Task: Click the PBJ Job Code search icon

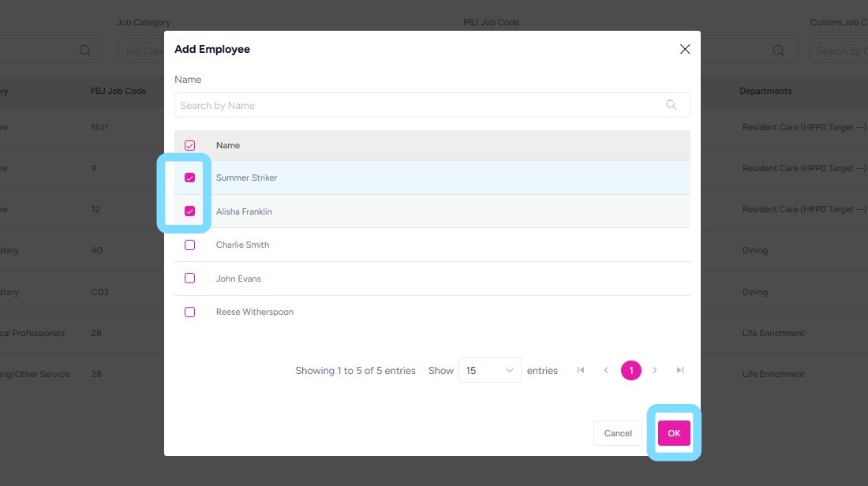Action: [x=779, y=50]
